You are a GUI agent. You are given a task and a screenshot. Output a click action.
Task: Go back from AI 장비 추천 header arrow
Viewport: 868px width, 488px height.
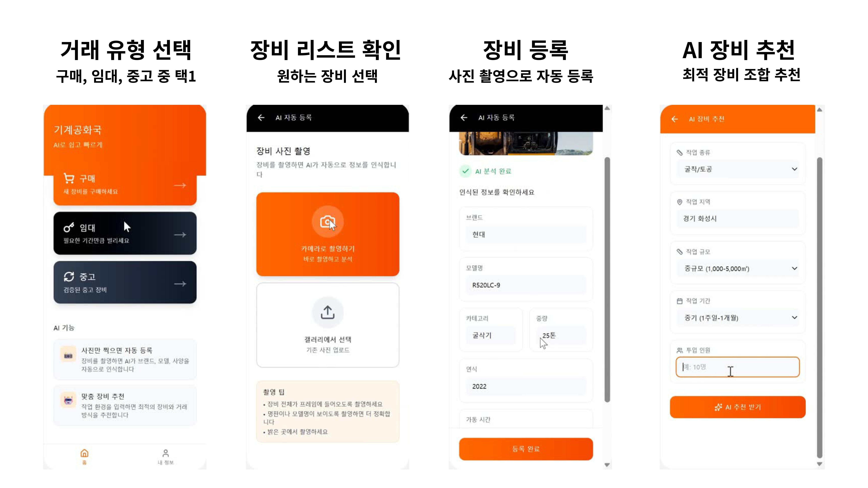tap(675, 119)
